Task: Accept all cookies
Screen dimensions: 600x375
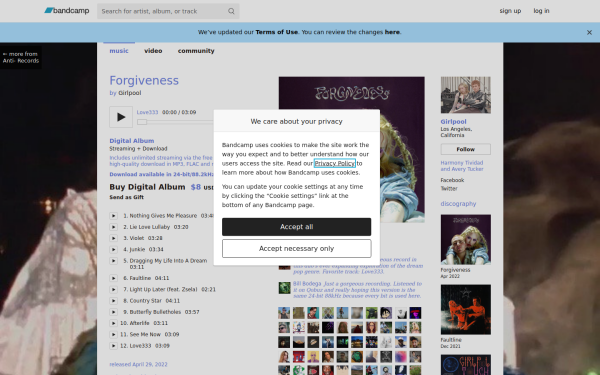Action: click(x=297, y=227)
